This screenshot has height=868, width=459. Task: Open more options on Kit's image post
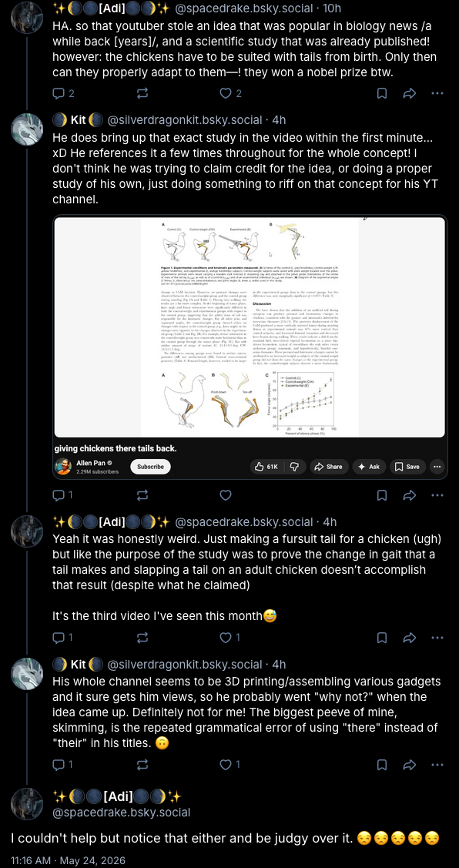(x=437, y=495)
